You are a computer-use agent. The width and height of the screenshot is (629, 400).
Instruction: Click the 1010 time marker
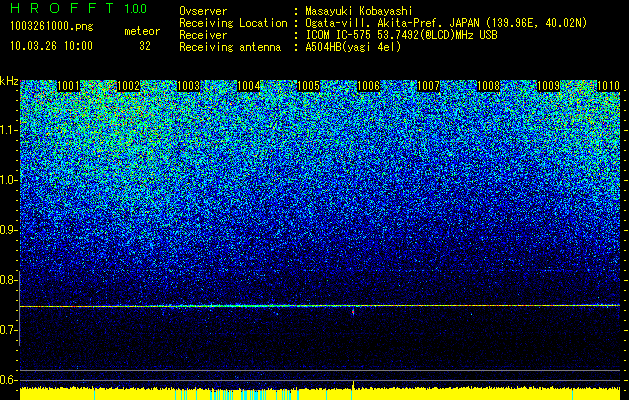click(x=609, y=86)
